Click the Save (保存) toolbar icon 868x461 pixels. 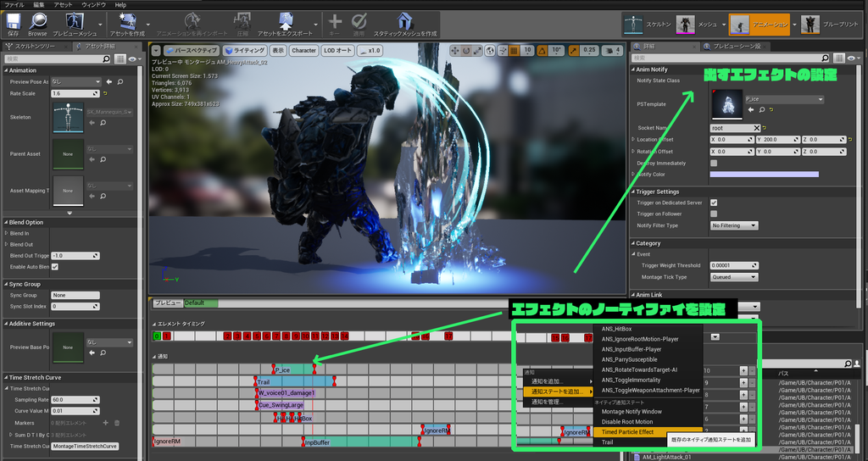pyautogui.click(x=13, y=21)
